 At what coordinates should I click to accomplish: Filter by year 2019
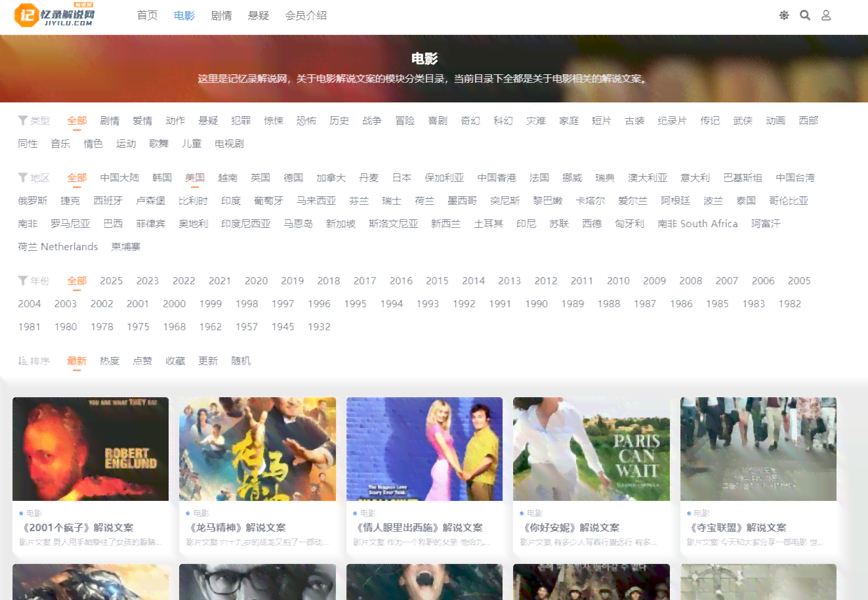(x=293, y=281)
